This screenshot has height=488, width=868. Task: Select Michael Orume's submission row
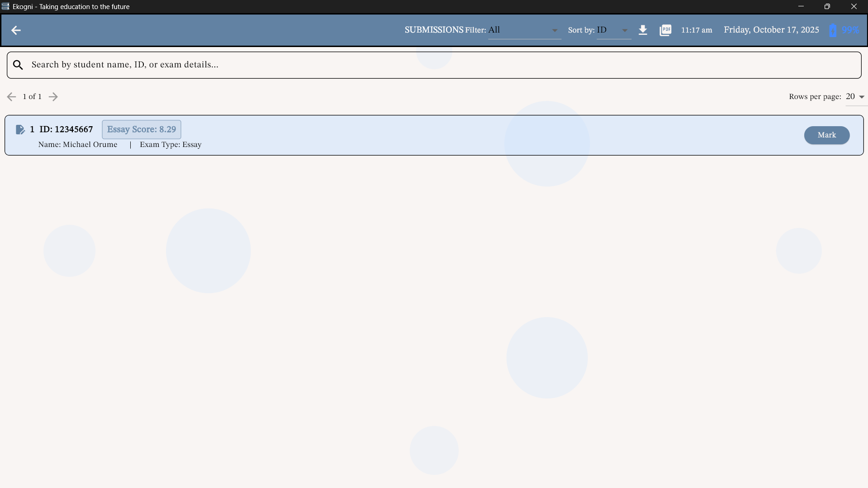(317, 135)
